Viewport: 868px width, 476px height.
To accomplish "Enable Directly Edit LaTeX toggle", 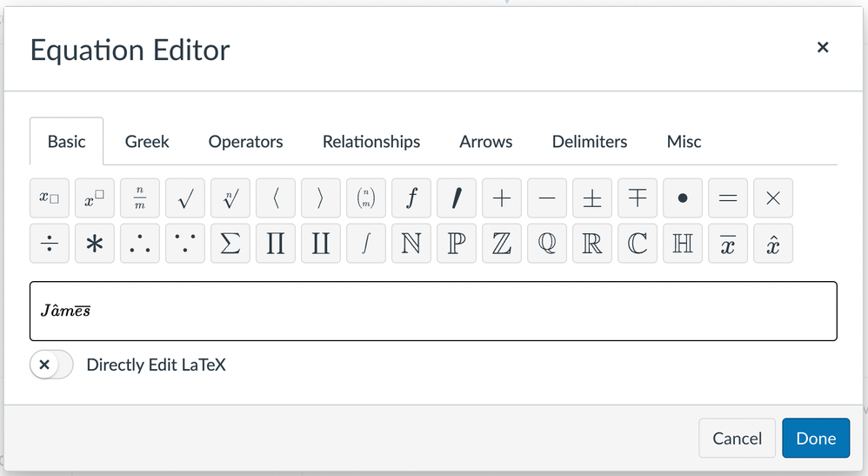I will (x=51, y=365).
